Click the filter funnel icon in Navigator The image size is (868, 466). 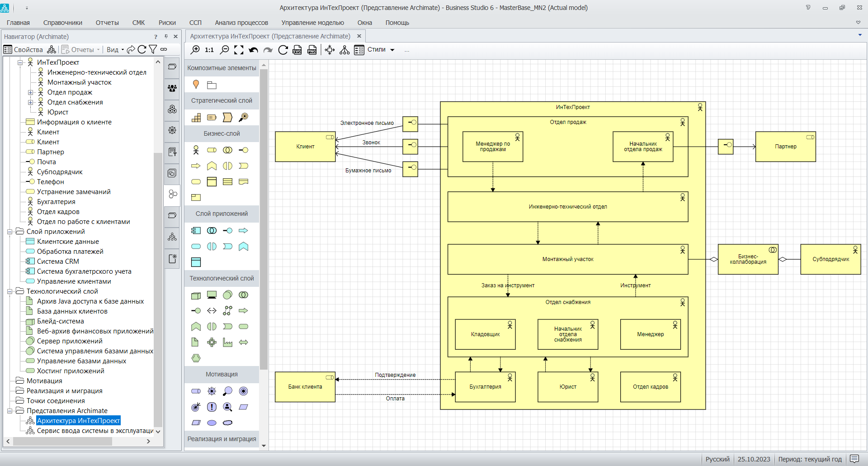[153, 49]
